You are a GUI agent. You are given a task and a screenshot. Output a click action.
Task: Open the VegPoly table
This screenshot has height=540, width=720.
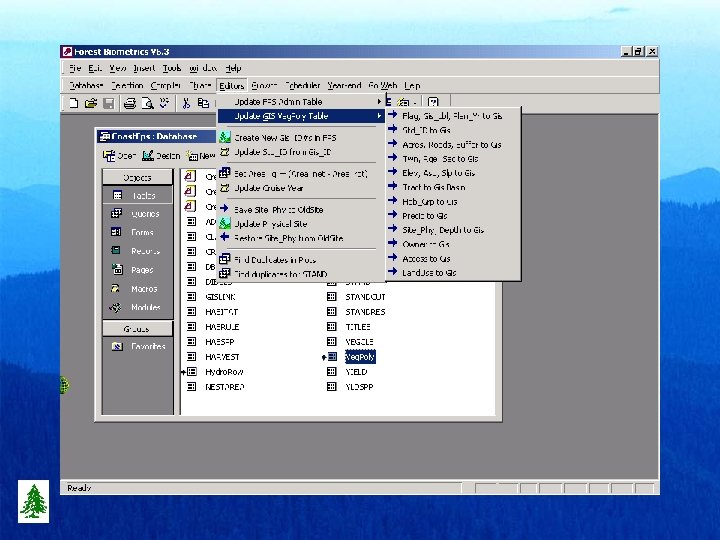coord(358,357)
